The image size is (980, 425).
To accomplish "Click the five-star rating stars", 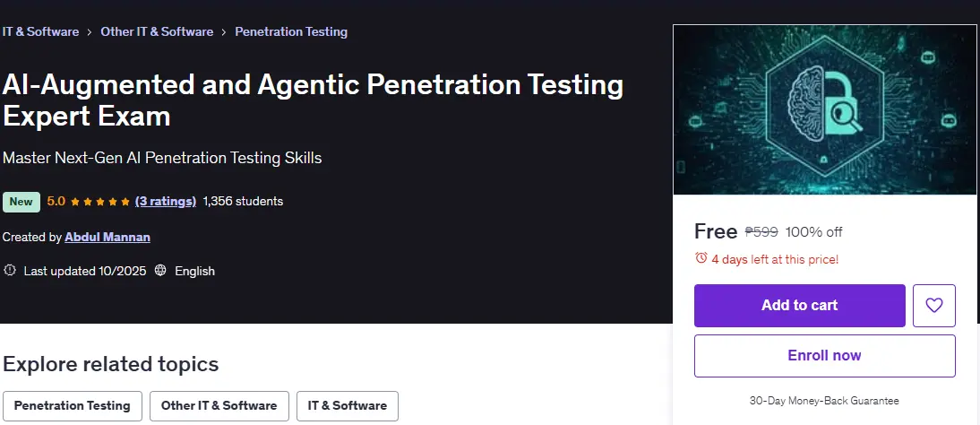I will tap(100, 202).
